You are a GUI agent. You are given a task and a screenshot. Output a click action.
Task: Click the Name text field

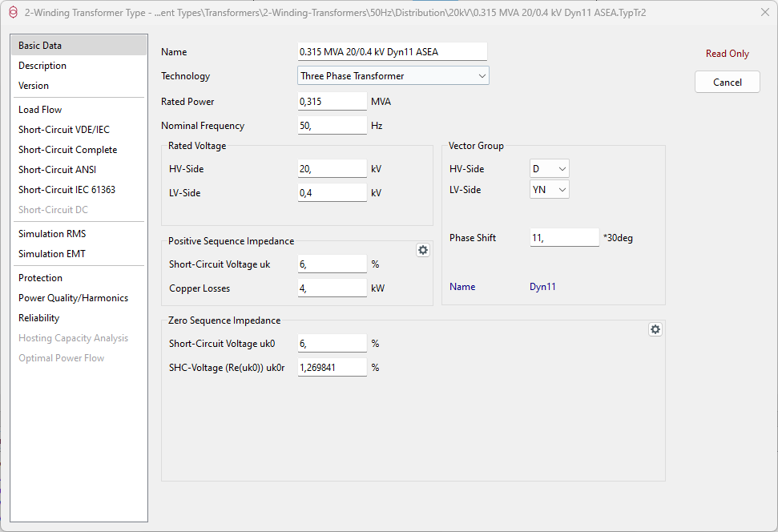(x=392, y=52)
